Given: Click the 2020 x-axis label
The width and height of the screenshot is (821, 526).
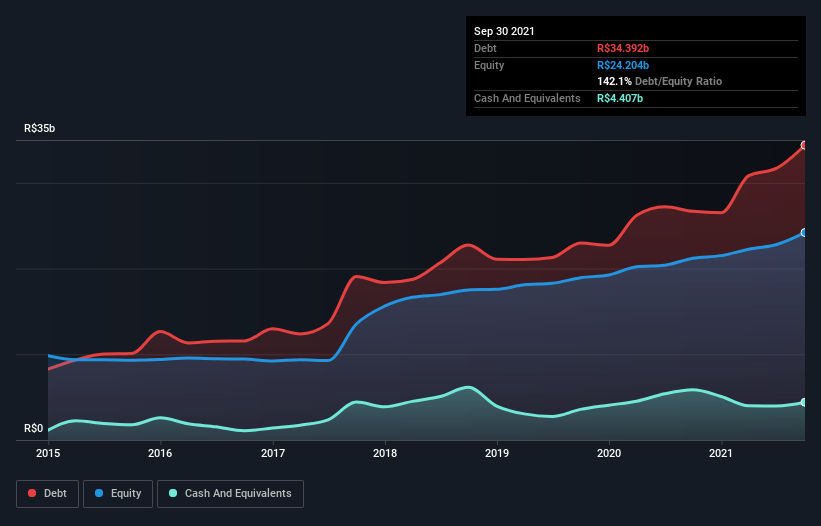Looking at the screenshot, I should point(609,453).
